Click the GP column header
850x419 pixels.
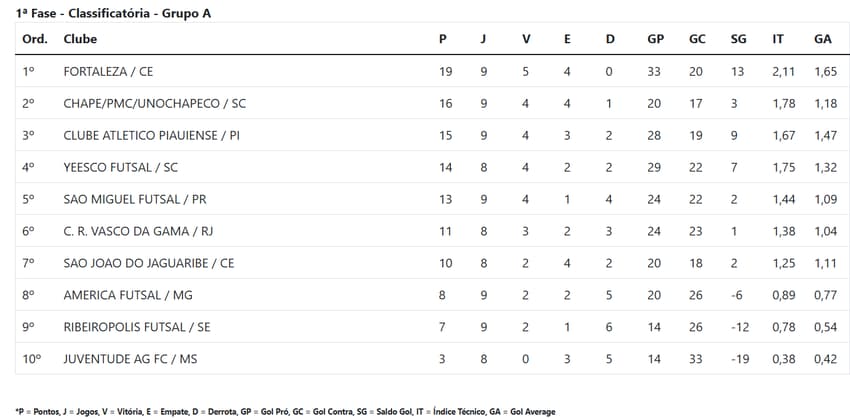click(655, 39)
